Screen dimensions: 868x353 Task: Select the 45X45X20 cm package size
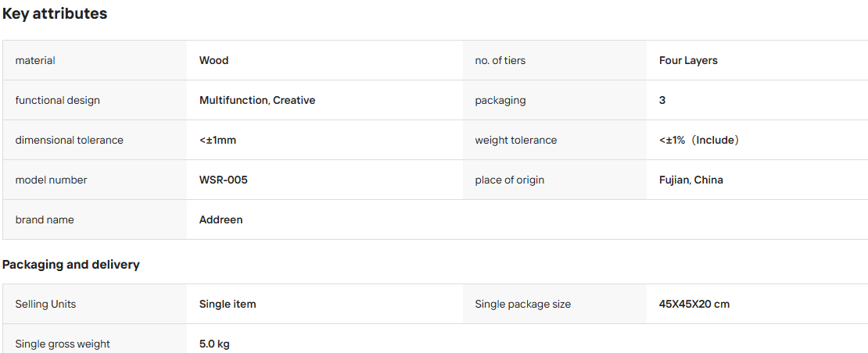(x=694, y=304)
